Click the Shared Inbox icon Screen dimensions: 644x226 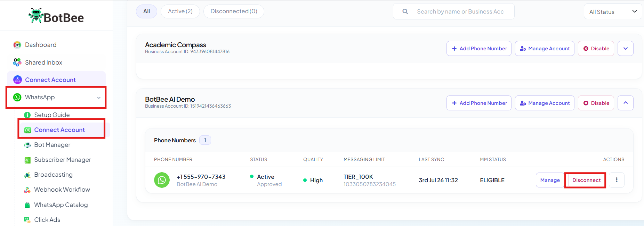click(17, 62)
